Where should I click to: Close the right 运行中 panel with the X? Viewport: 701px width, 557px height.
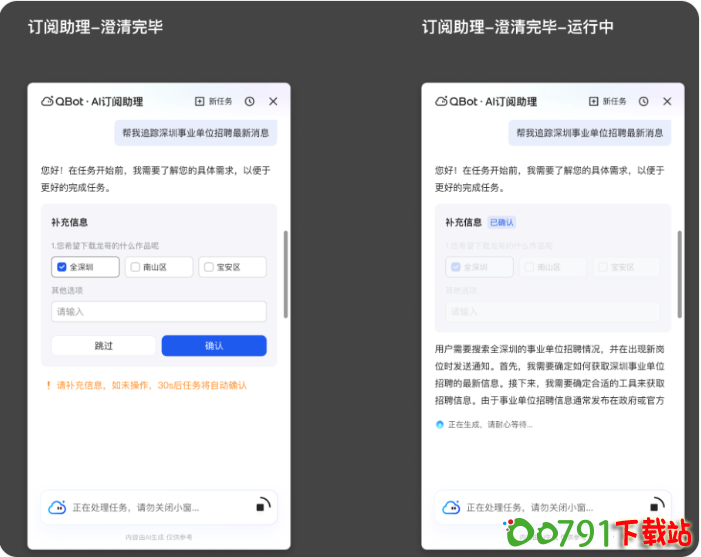point(667,102)
